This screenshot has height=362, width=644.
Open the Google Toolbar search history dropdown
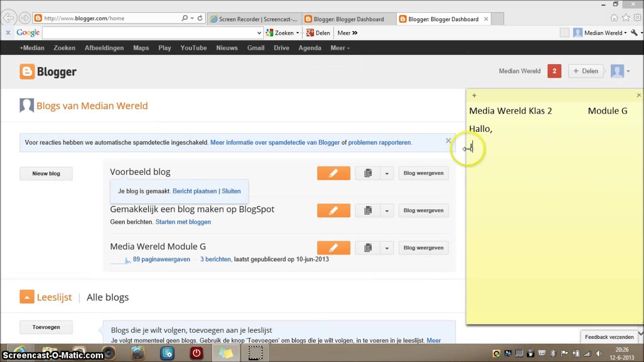259,33
